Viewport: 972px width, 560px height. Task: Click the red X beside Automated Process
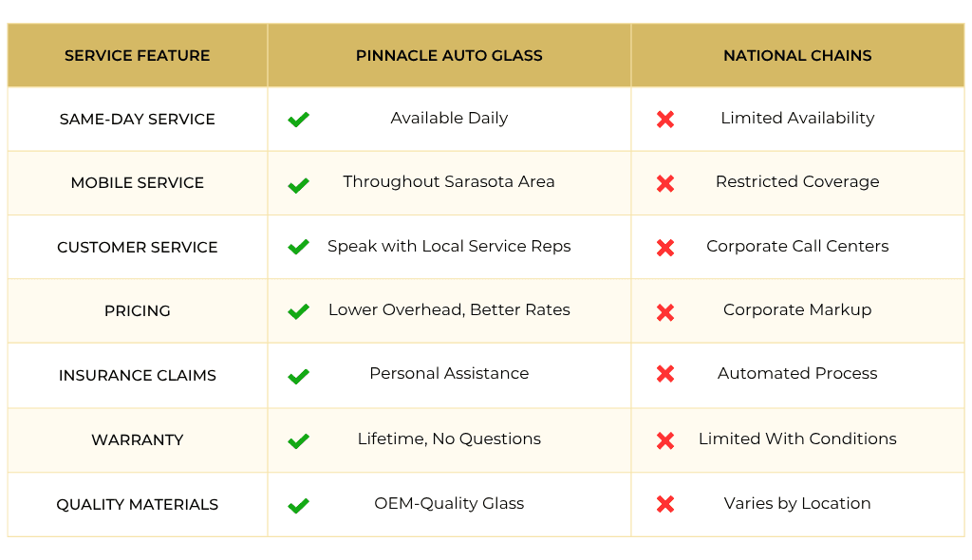click(x=665, y=375)
